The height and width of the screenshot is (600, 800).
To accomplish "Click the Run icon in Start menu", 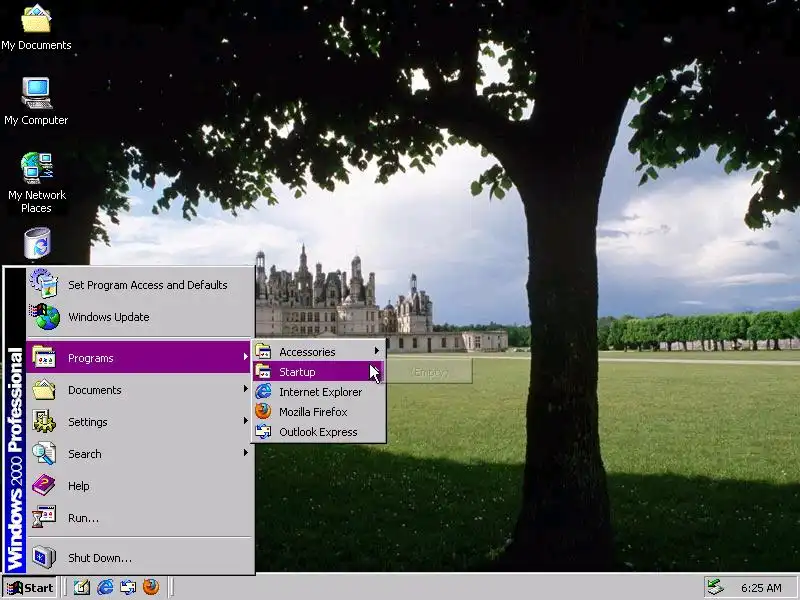I will tap(44, 517).
